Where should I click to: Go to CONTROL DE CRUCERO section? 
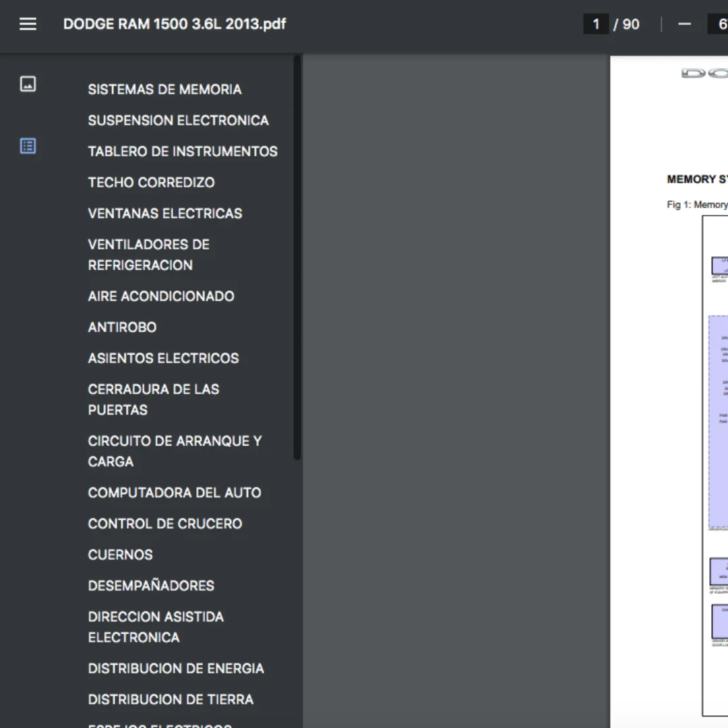pyautogui.click(x=165, y=524)
